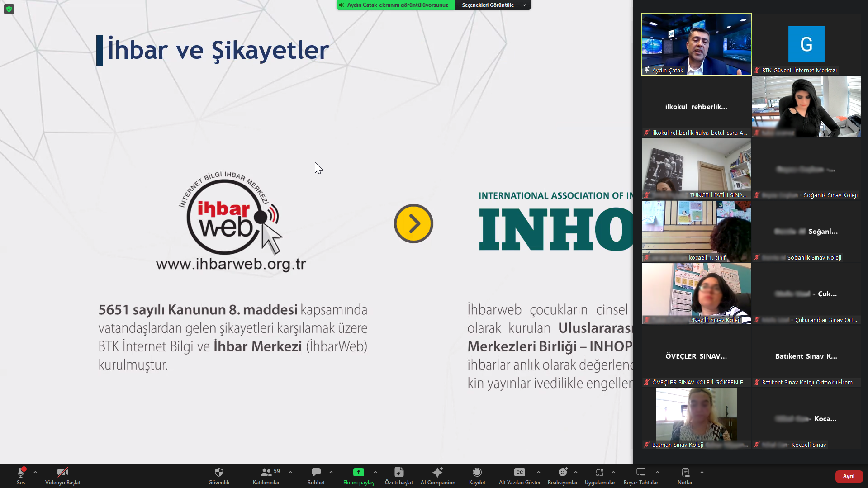The height and width of the screenshot is (488, 868).
Task: Select Batıkent Sınav K... participant tile
Action: click(x=806, y=356)
